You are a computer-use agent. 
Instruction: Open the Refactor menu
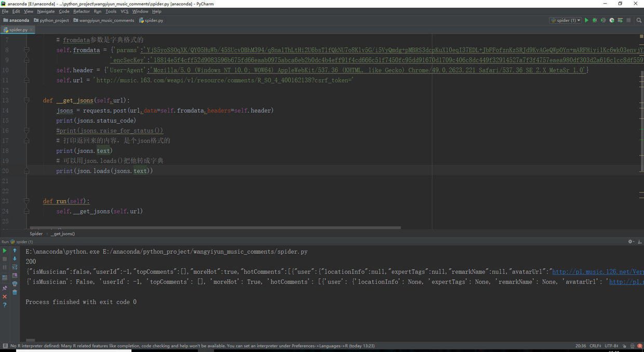click(81, 11)
